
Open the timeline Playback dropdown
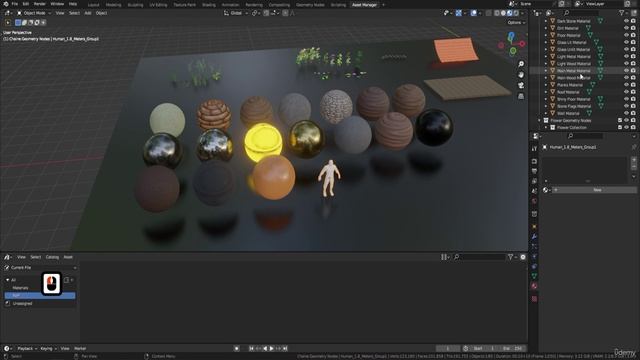coord(27,349)
